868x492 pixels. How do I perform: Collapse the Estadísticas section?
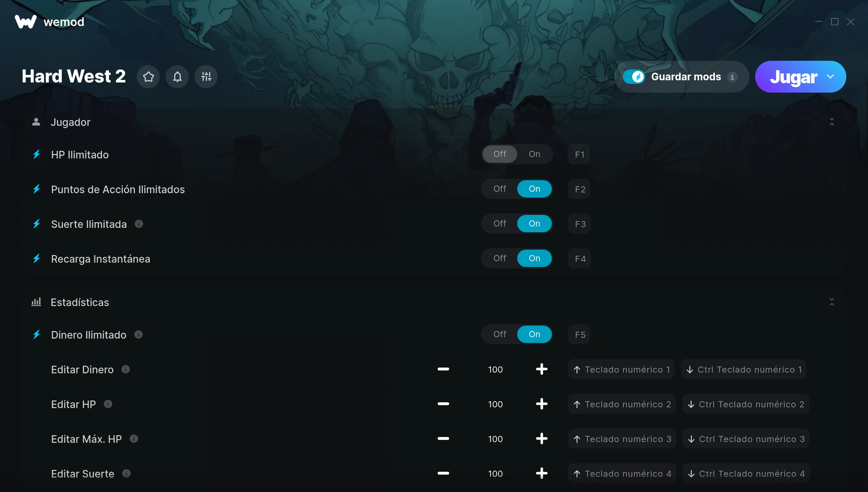pyautogui.click(x=831, y=302)
